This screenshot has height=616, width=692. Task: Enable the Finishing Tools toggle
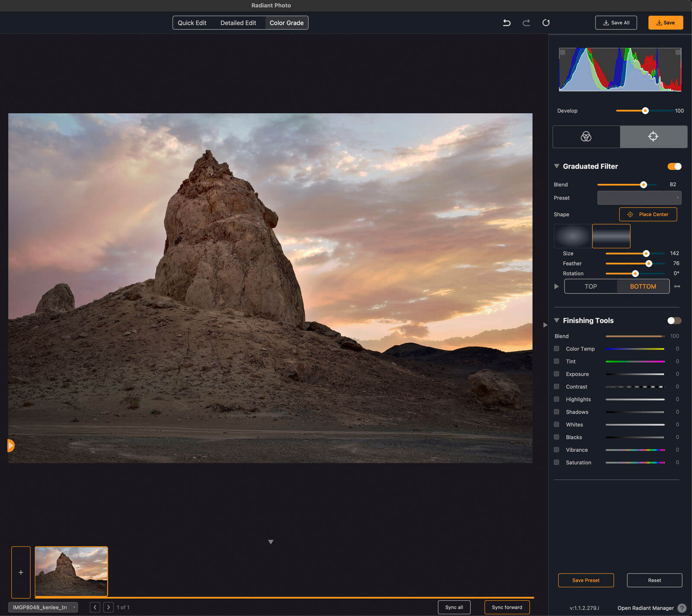point(674,320)
